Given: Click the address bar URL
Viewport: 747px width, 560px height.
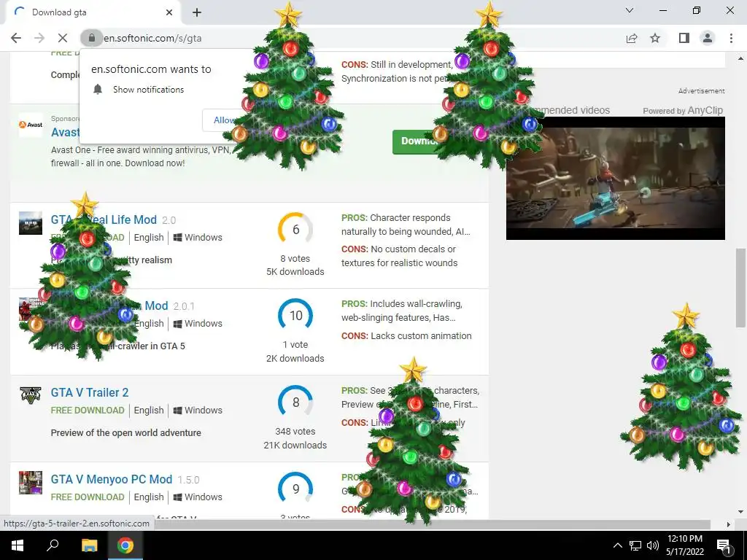Looking at the screenshot, I should click(152, 38).
